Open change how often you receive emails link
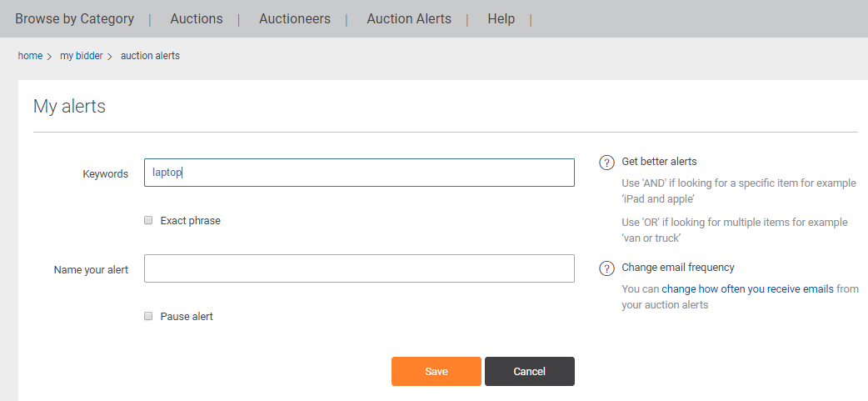 coord(747,288)
